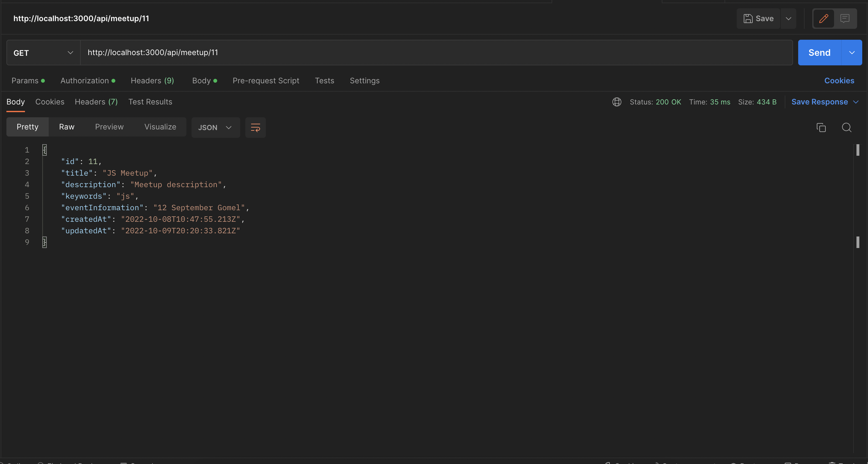The image size is (868, 464).
Task: Switch response view to Raw
Action: 67,127
